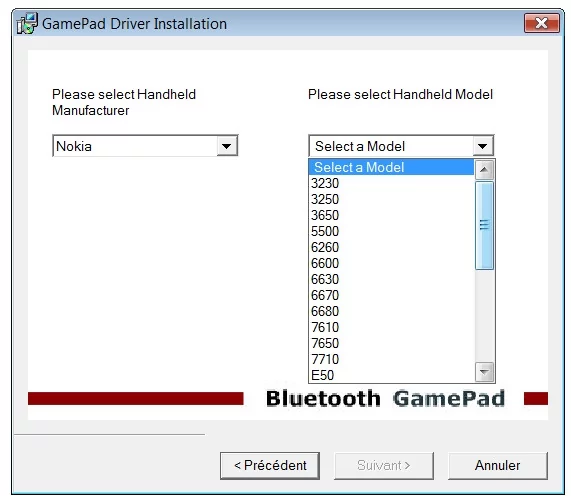Screen dimensions: 571x500
Task: Choose highlighted 'Select a Model' list entry
Action: [x=391, y=167]
